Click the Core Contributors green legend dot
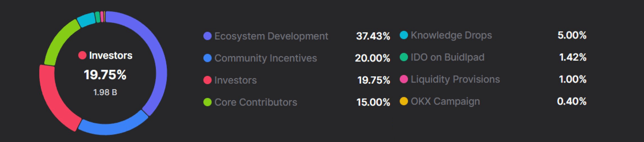 click(x=207, y=102)
